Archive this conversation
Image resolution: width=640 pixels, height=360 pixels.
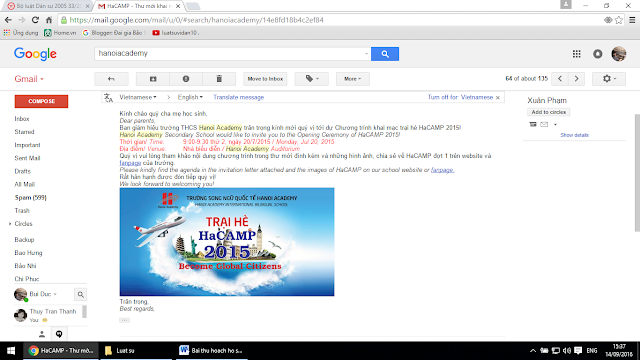(x=153, y=79)
